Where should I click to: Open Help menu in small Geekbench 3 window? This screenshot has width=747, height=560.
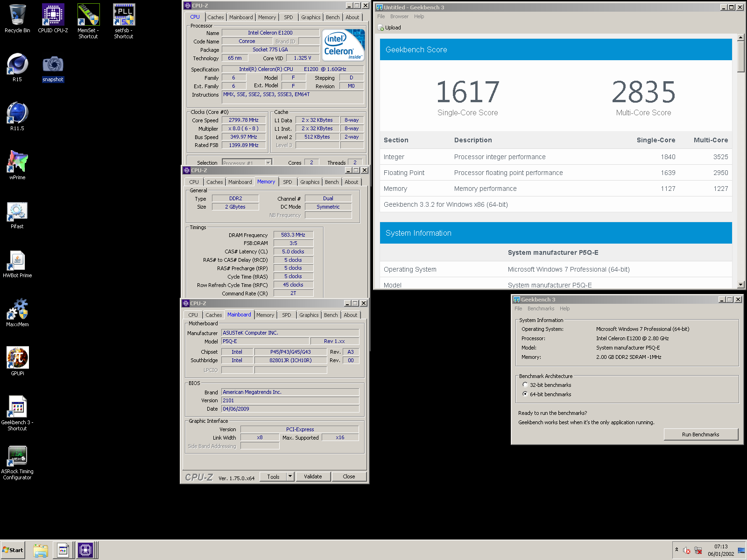click(x=564, y=308)
